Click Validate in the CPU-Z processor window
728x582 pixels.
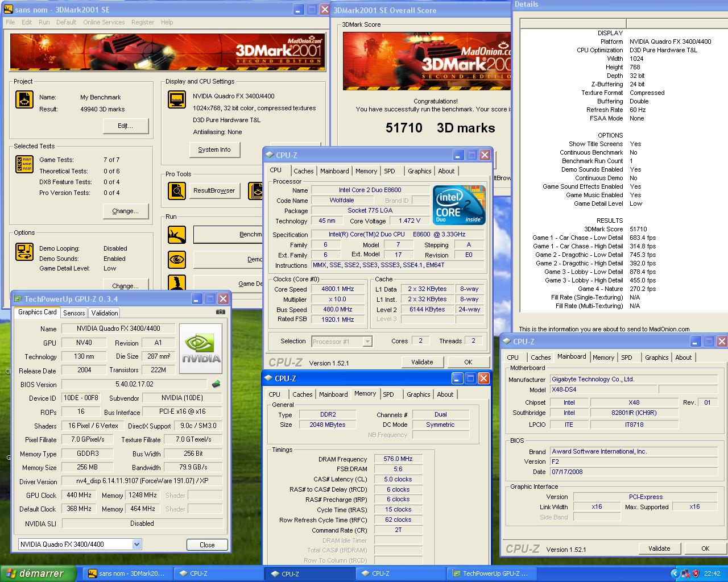422,362
